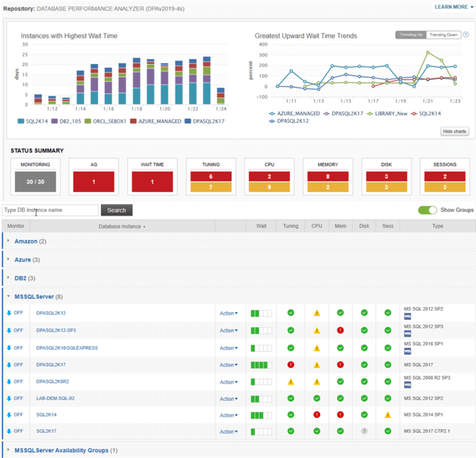Viewport: 476px width, 458px height.
Task: Click VM icon under MS SQL 2012 SP3
Action: (x=408, y=334)
